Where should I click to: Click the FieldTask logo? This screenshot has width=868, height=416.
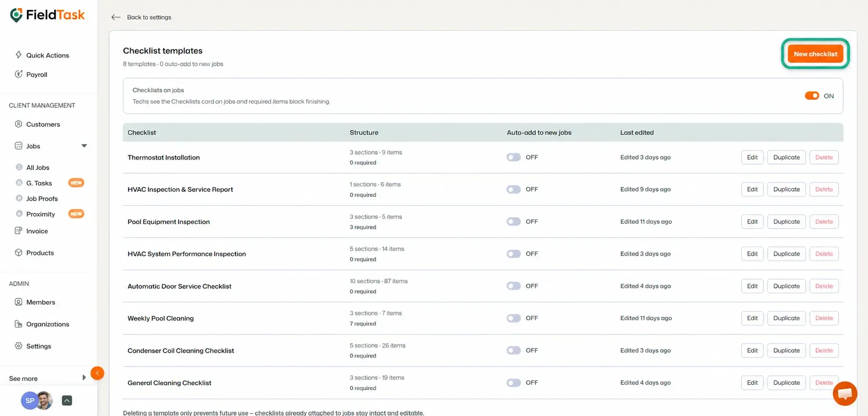[x=47, y=15]
